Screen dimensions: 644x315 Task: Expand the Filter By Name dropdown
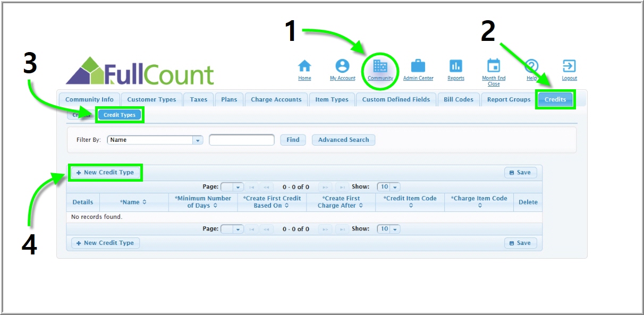pyautogui.click(x=198, y=140)
